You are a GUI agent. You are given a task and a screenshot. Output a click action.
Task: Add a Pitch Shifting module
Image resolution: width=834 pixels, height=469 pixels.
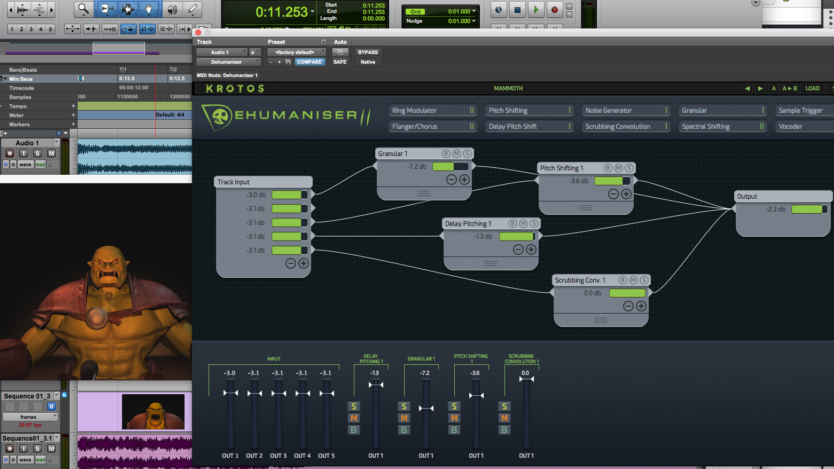click(529, 110)
